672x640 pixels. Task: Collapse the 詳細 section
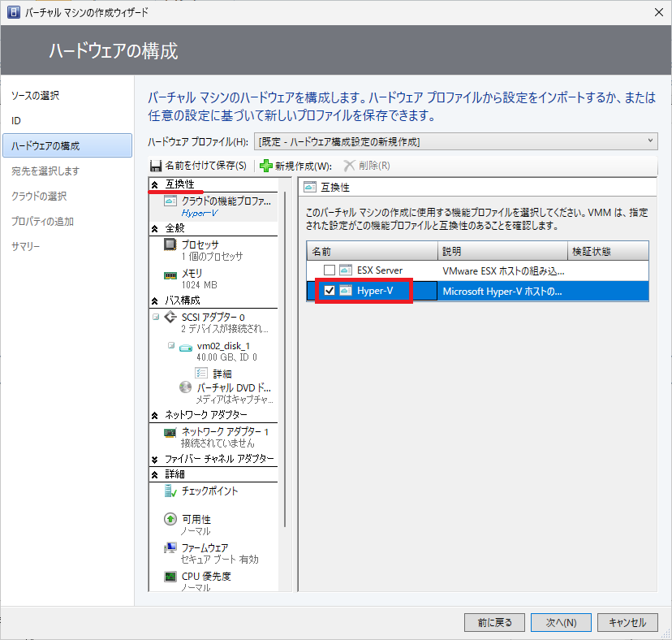point(155,475)
